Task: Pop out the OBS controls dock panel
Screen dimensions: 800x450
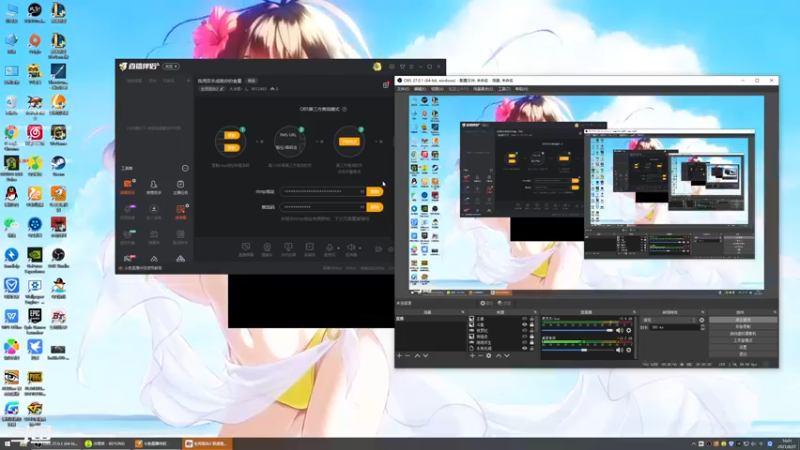Action: click(x=774, y=312)
